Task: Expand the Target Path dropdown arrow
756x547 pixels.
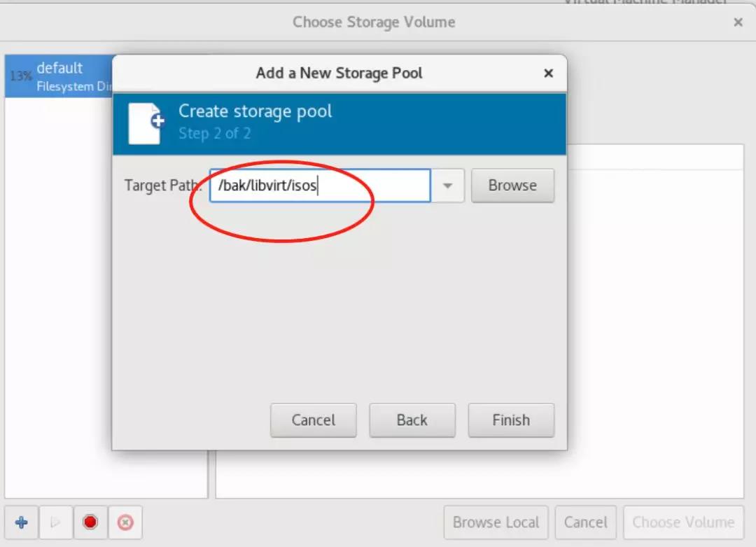Action: click(447, 186)
